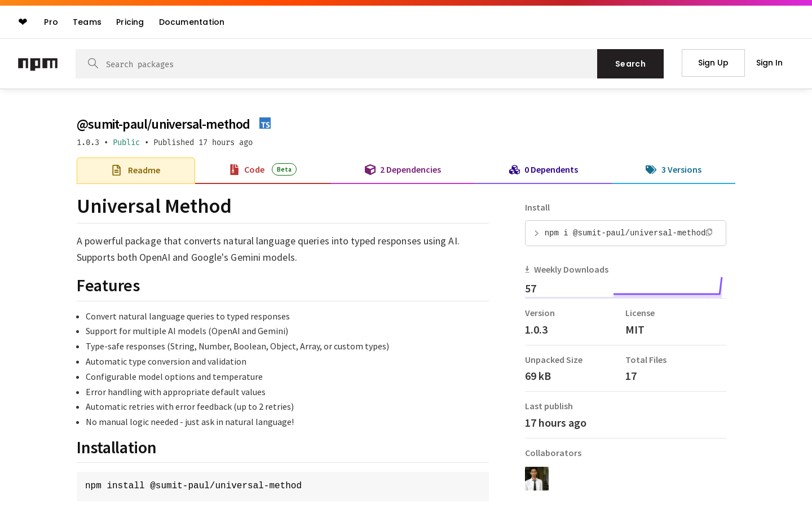812x508 pixels.
Task: Click the npm i install command text
Action: pos(625,233)
